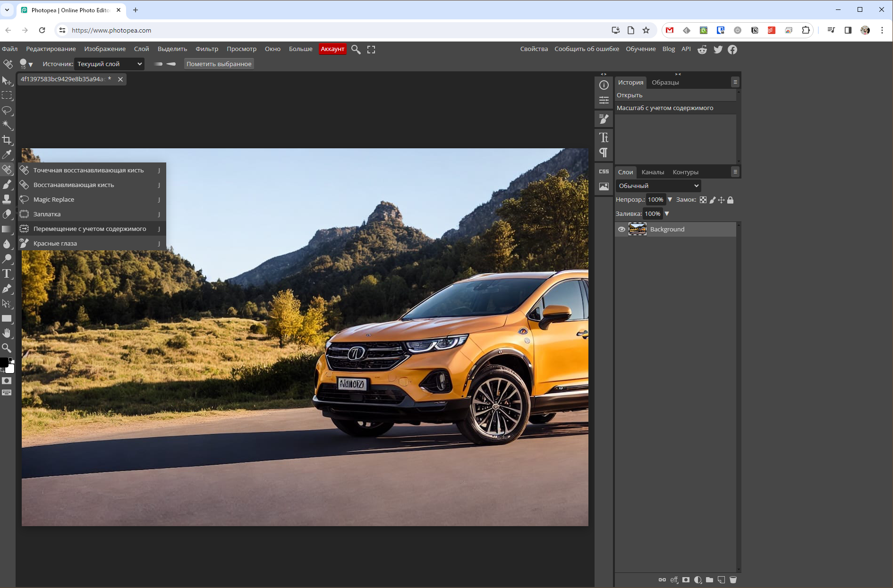Viewport: 893px width, 588px height.
Task: Toggle the first brush pressure option
Action: point(158,64)
